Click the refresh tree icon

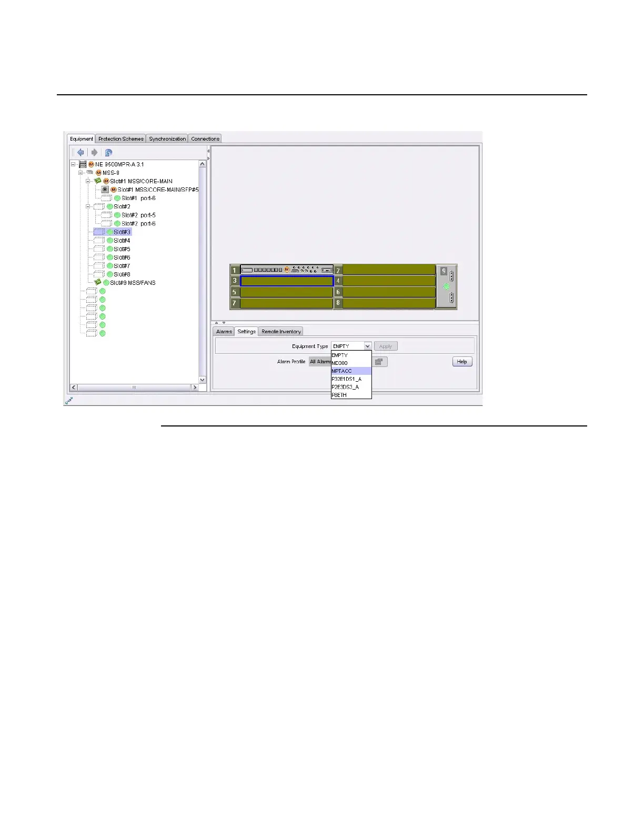[108, 153]
